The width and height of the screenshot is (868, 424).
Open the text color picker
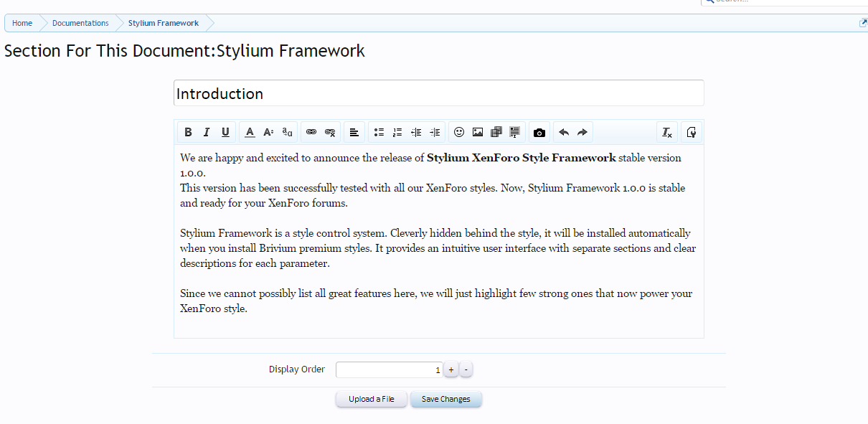pos(250,132)
